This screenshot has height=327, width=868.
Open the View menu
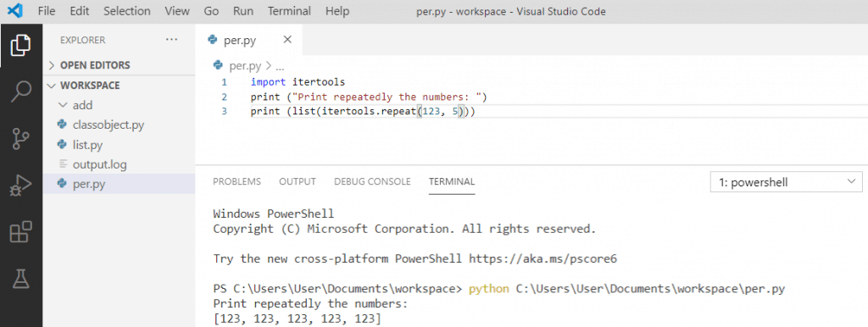[176, 11]
